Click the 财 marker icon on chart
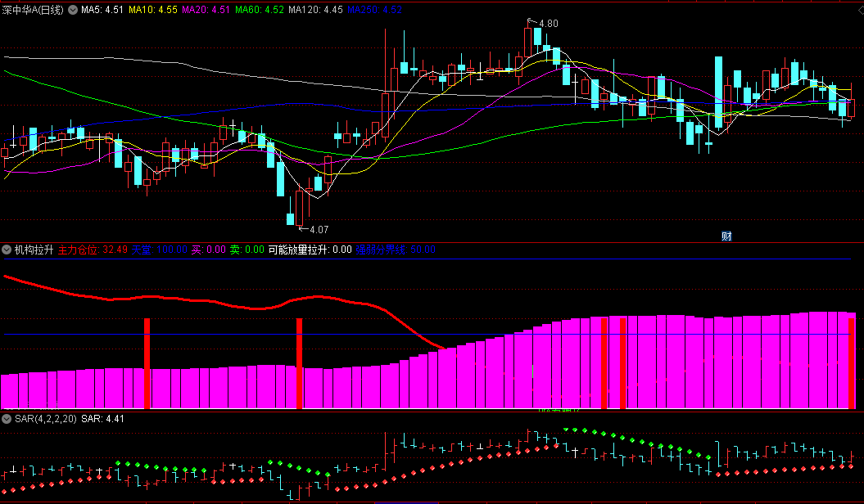The image size is (864, 504). point(726,236)
